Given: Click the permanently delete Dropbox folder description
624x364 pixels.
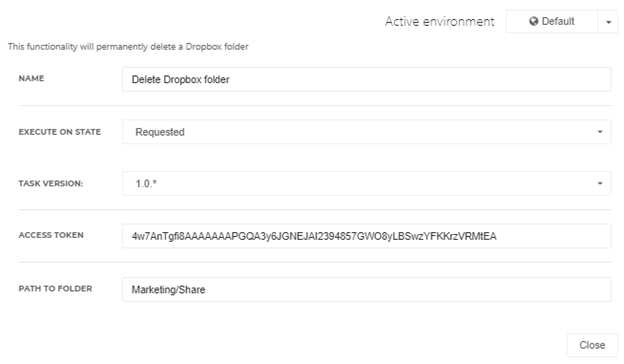Looking at the screenshot, I should tap(128, 47).
